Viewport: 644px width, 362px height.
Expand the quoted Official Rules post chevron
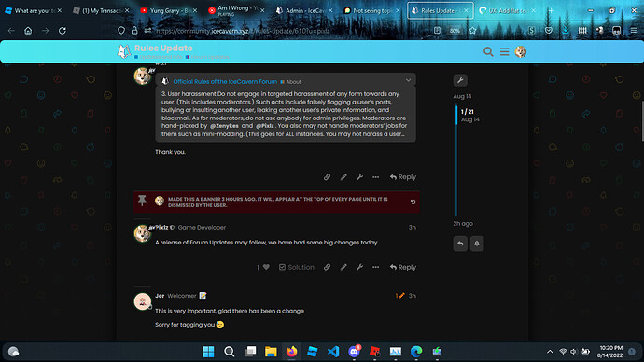pyautogui.click(x=408, y=80)
